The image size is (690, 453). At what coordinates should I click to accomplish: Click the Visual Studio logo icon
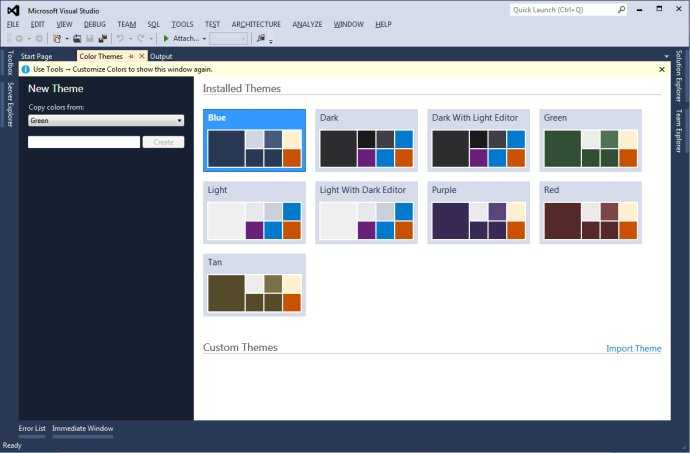click(x=13, y=10)
